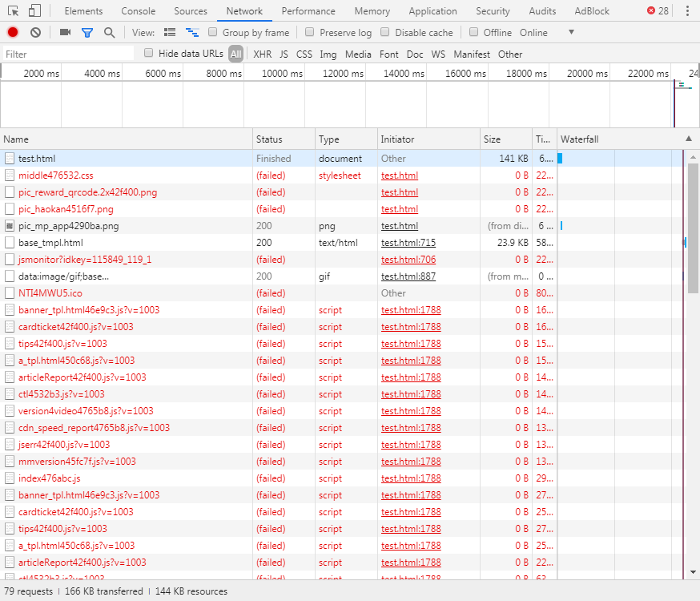The width and height of the screenshot is (700, 601).
Task: Click the capture screenshots camera icon
Action: (65, 33)
